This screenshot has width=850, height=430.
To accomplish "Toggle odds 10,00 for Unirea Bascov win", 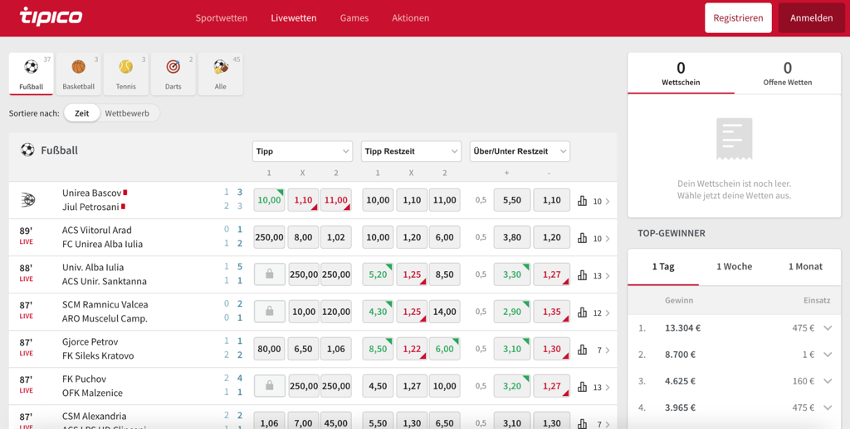I will 268,200.
